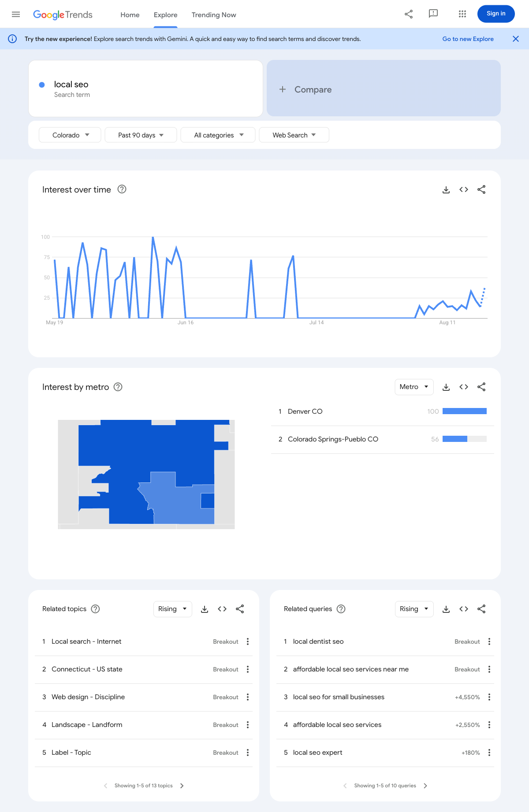The height and width of the screenshot is (812, 529).
Task: Open local seo expert query
Action: click(317, 753)
